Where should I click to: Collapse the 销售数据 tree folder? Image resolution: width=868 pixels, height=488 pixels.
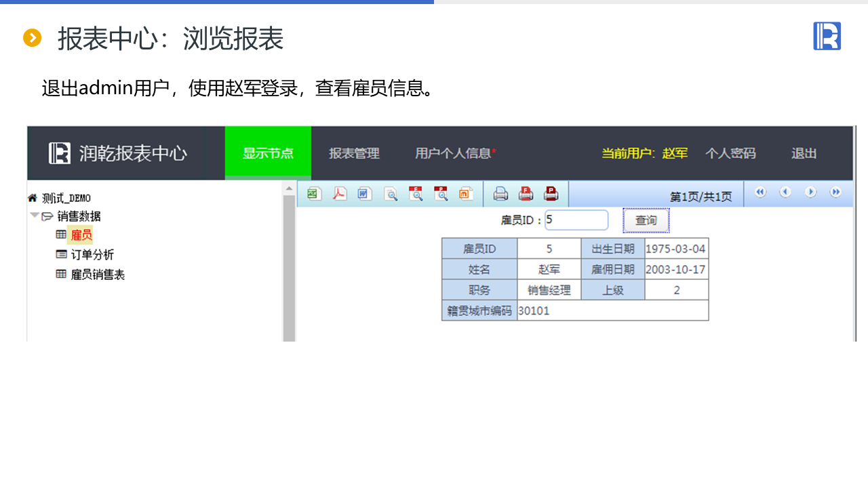click(34, 216)
